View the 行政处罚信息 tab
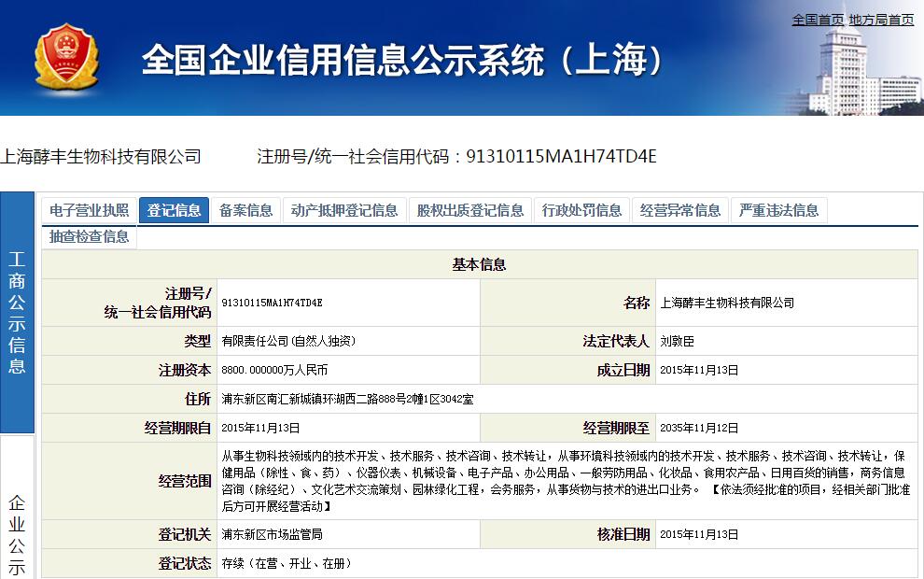Viewport: 924px width, 579px height. tap(581, 210)
